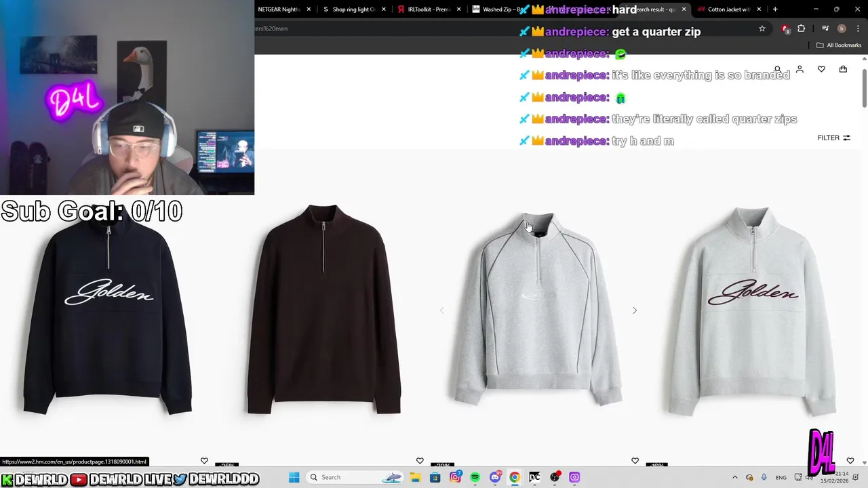Switch to the Cotton Jacket tab
Viewport: 868px width, 488px height.
point(729,9)
